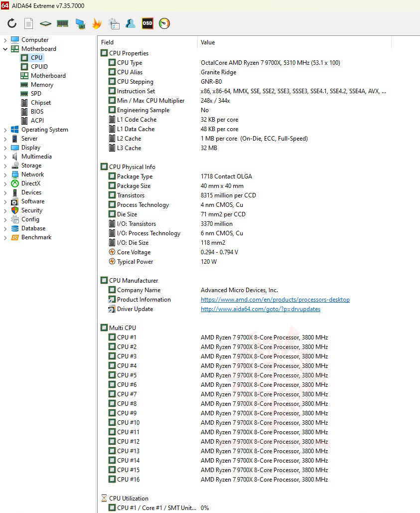Click the AIDA64 app icon in the title bar

click(5, 5)
